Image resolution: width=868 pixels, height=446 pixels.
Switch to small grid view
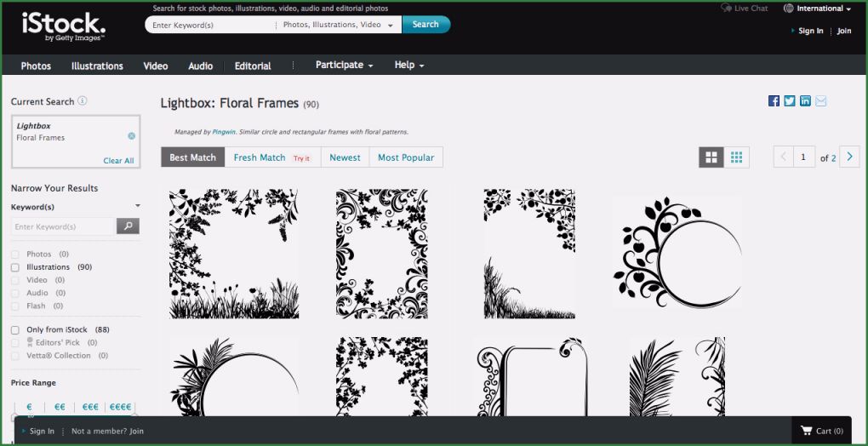(737, 157)
